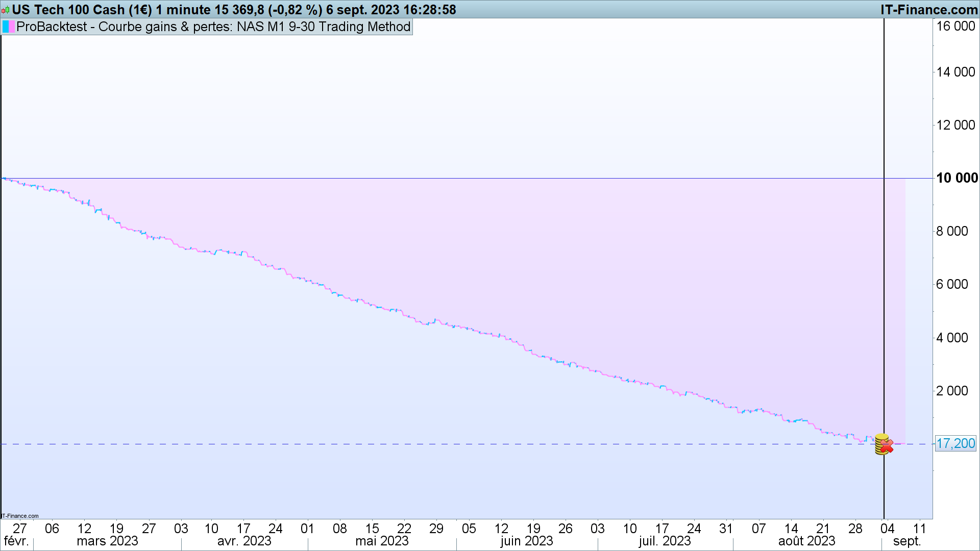Screen dimensions: 980x551
Task: Click the cyan-pink color swatch of ProBacktest
Action: (x=9, y=27)
